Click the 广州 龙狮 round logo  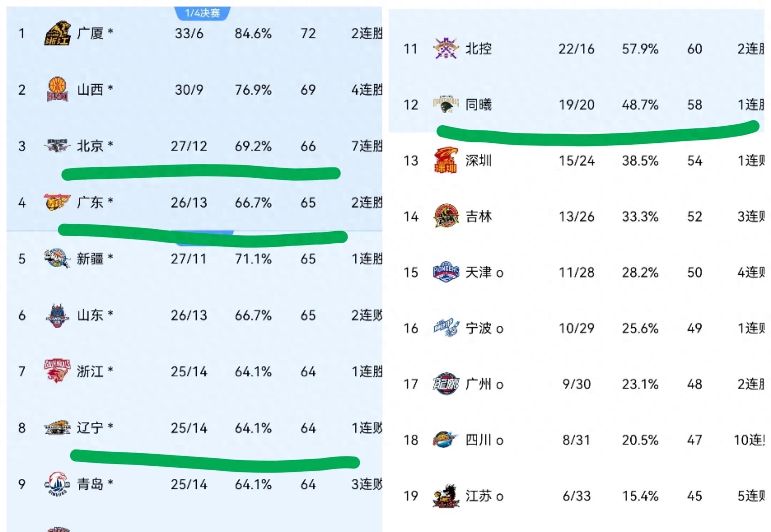coord(445,384)
